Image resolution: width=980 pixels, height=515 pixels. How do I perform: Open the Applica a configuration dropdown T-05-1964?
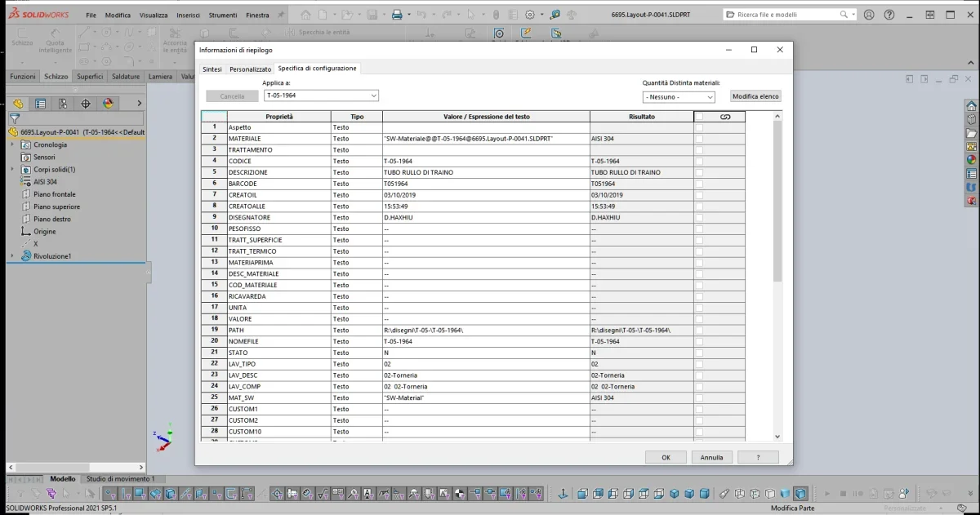pyautogui.click(x=321, y=95)
